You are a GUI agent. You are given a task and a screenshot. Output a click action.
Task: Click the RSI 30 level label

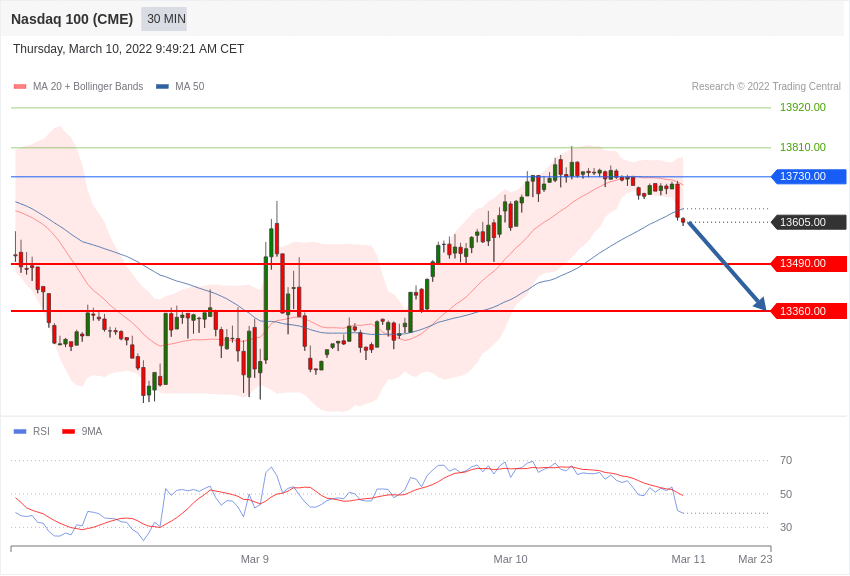click(786, 527)
